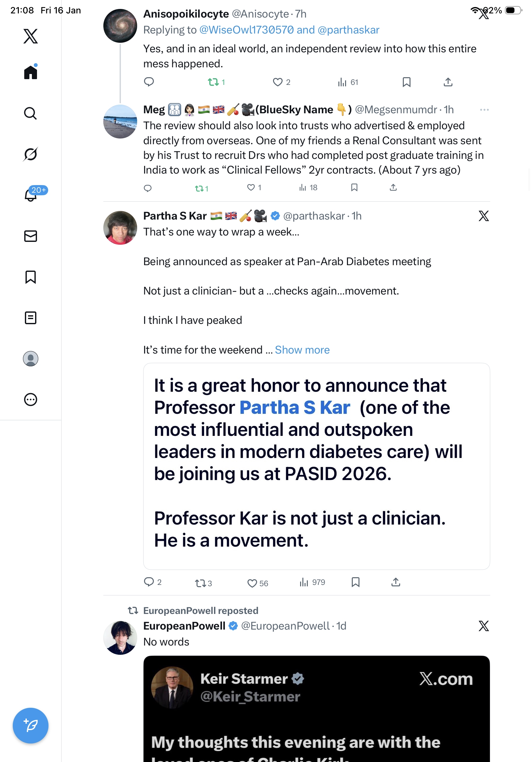This screenshot has width=532, height=762.
Task: Open Bookmarks tab in sidebar
Action: (31, 277)
